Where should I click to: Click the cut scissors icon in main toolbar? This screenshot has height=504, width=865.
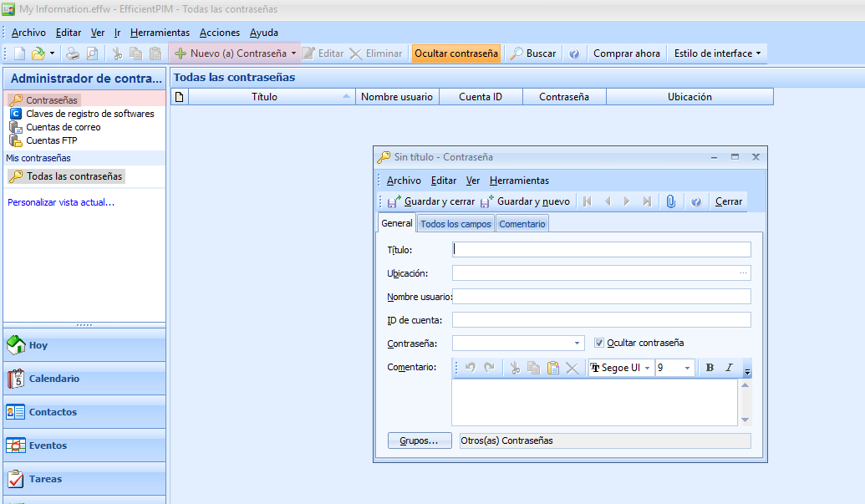click(x=117, y=53)
